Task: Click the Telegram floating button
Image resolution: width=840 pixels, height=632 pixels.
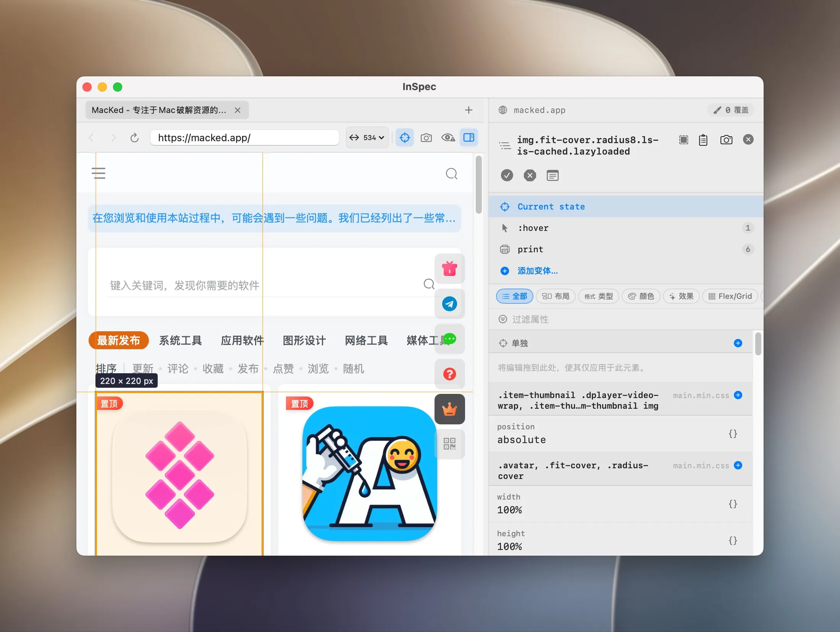Action: point(449,304)
